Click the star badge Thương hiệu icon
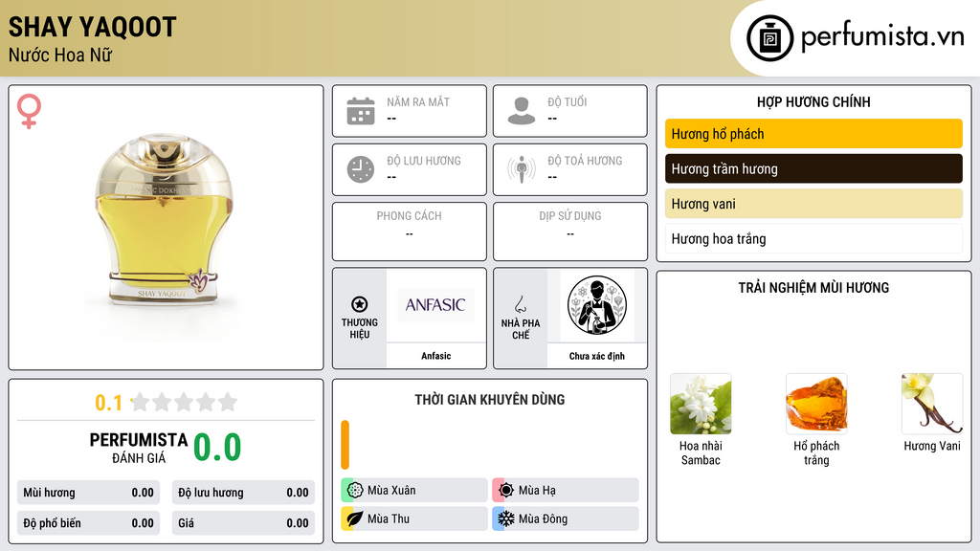The height and width of the screenshot is (551, 980). pos(360,304)
